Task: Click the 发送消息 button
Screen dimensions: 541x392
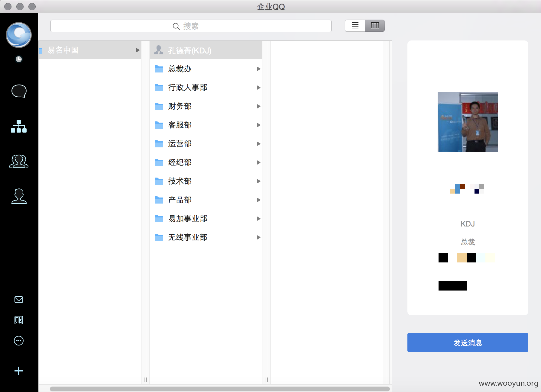Action: pyautogui.click(x=468, y=342)
